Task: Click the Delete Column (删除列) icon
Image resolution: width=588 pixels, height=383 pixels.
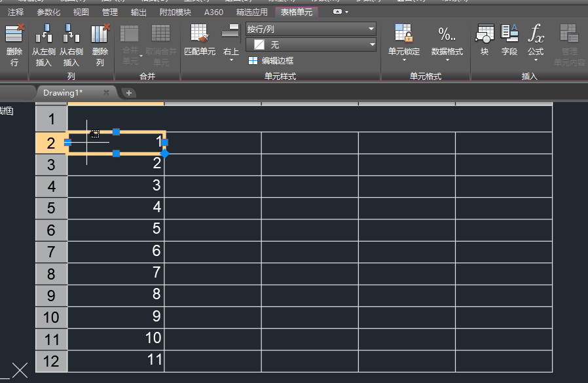Action: coord(100,45)
